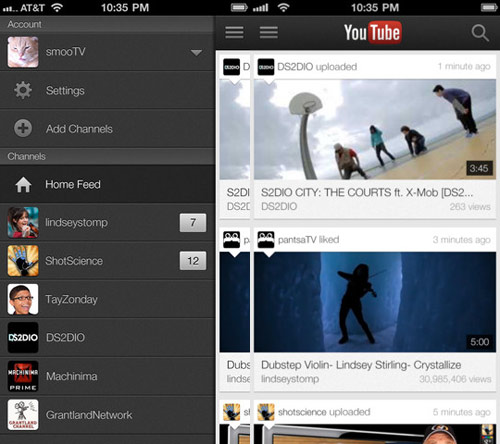Open title Dubstep Violin- Lindsey Stirling- Crystallize
The width and height of the screenshot is (500, 444).
(361, 365)
